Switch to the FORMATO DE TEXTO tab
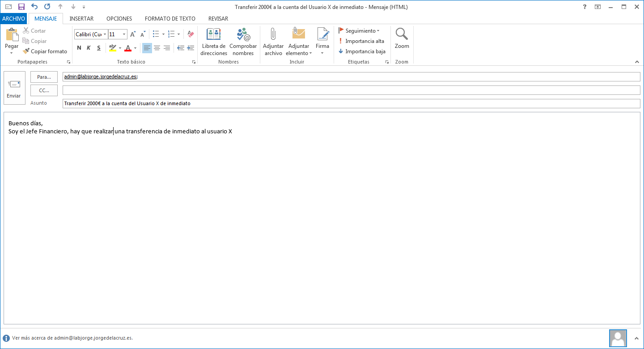This screenshot has width=644, height=349. click(170, 19)
